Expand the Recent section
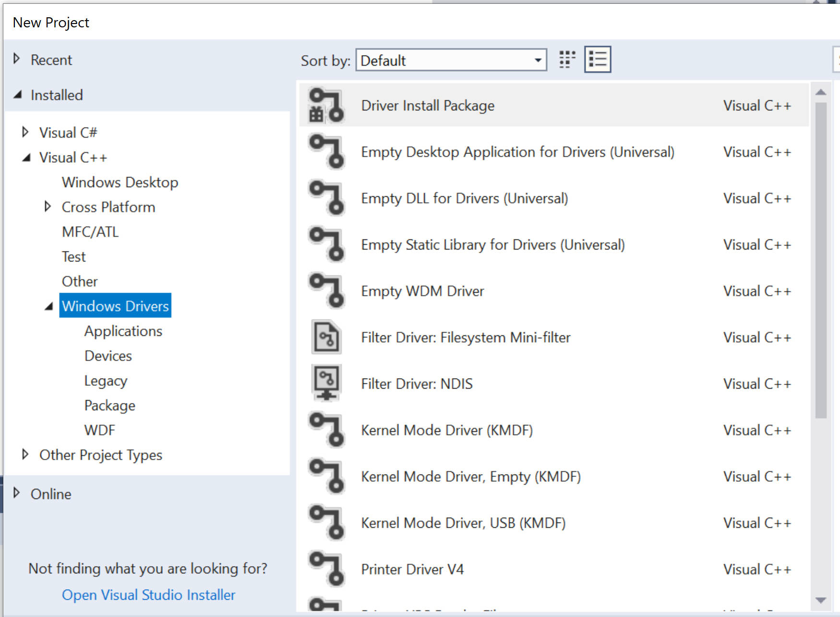 click(x=17, y=59)
